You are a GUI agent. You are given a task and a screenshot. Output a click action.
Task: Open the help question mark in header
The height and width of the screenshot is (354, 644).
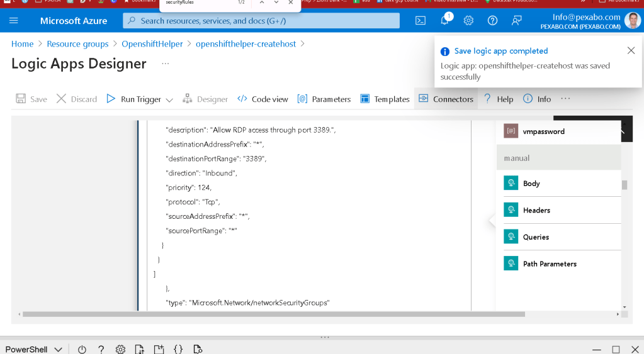click(x=492, y=21)
